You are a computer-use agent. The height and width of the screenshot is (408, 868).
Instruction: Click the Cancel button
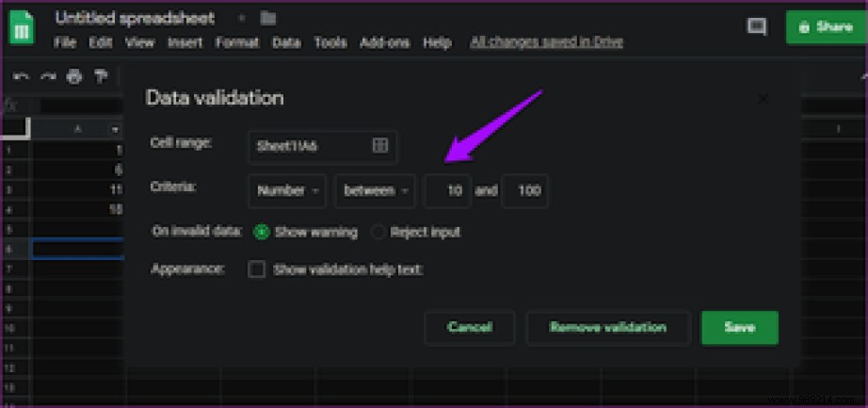tap(470, 328)
